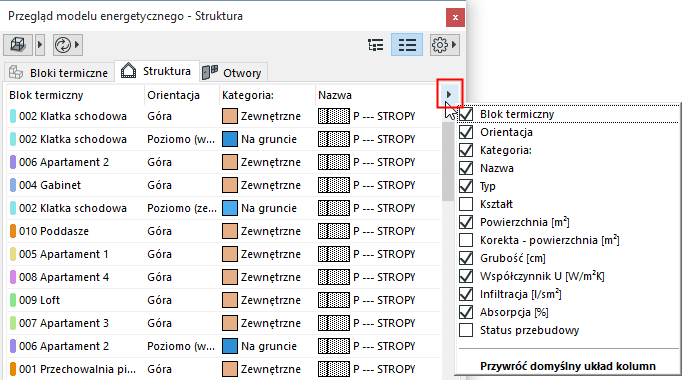
Task: Select 001 Przechowalnia row
Action: click(224, 369)
